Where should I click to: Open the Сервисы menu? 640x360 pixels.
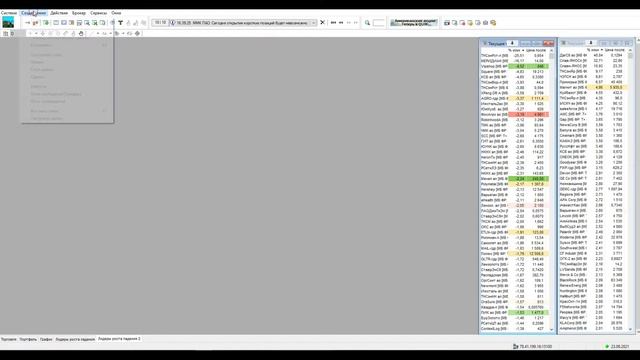coord(98,13)
